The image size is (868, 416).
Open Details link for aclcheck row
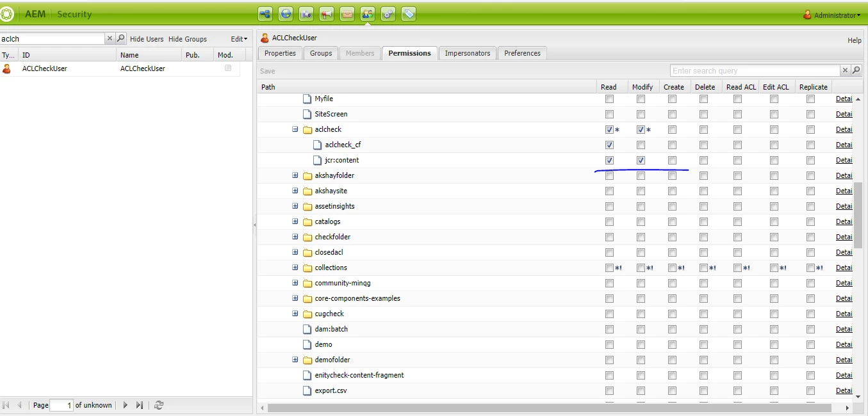[x=844, y=130]
